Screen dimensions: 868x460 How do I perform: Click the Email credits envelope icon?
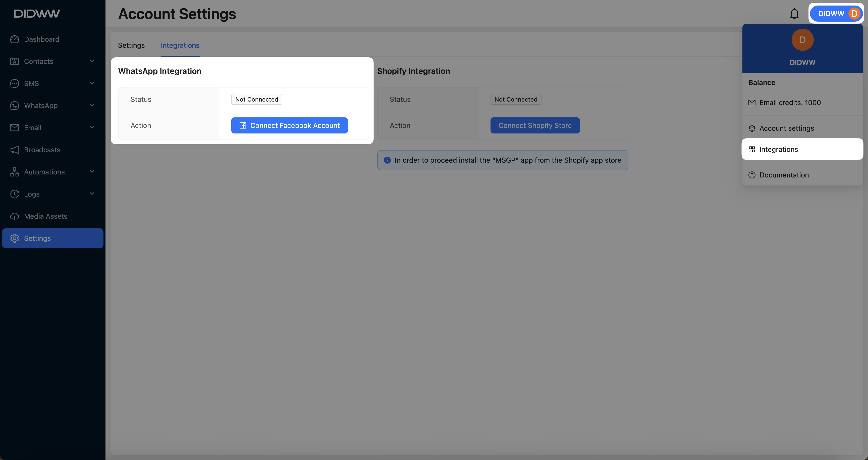tap(752, 103)
